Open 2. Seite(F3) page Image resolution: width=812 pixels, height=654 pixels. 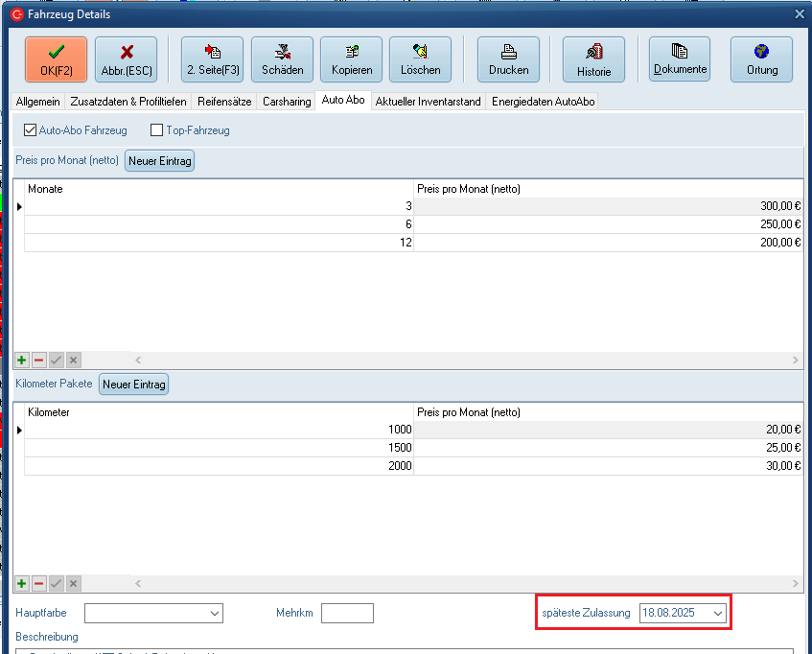coord(212,58)
